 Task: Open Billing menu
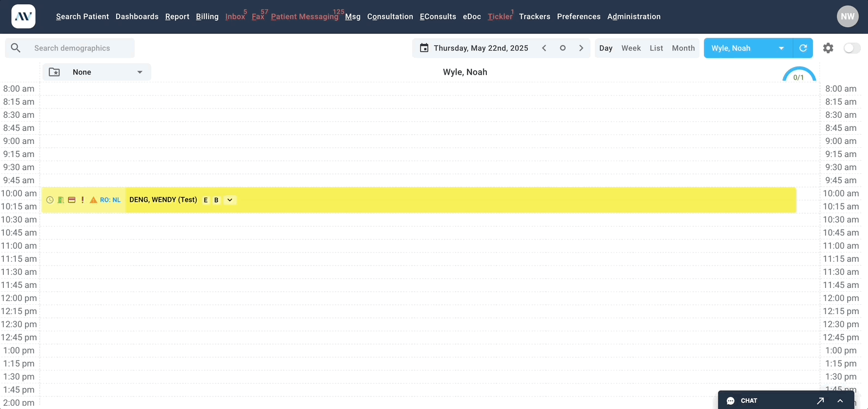coord(207,16)
